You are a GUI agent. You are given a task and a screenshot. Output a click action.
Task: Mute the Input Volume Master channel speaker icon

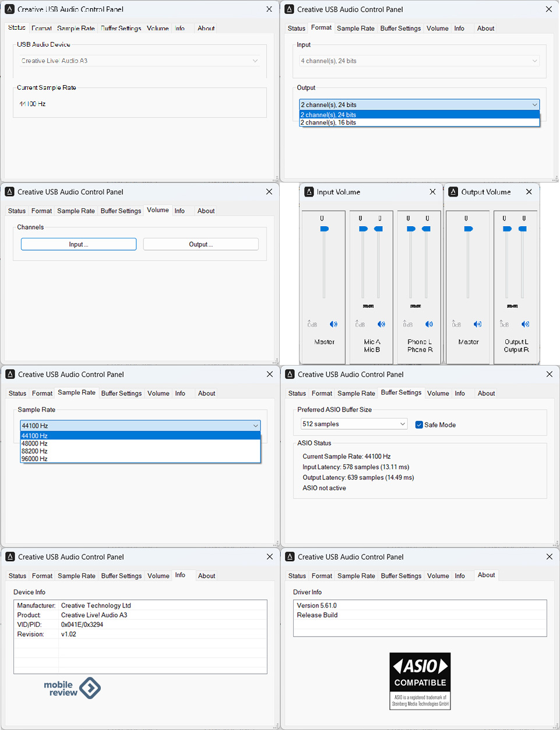[333, 324]
